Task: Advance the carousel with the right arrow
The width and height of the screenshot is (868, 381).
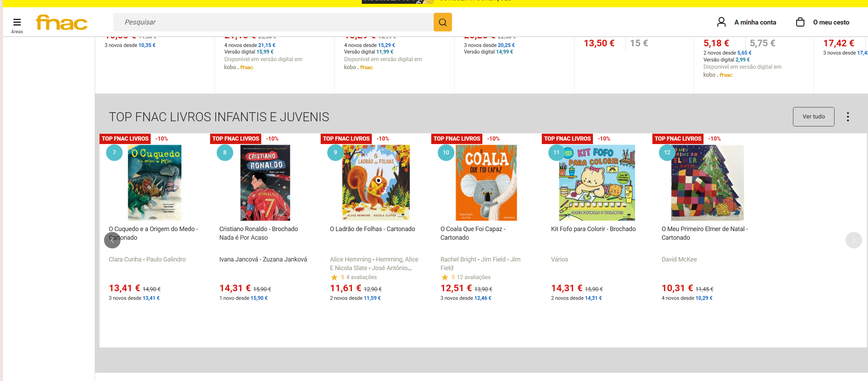Action: 854,240
